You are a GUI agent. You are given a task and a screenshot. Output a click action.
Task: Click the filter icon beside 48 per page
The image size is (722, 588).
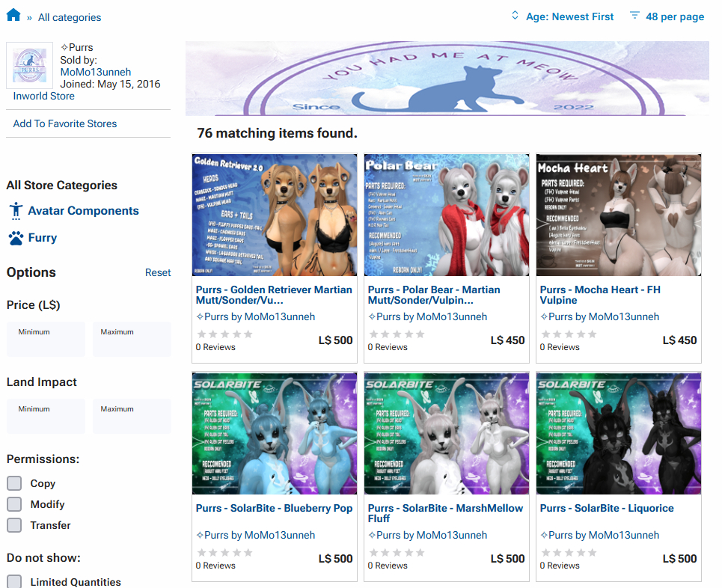[634, 16]
